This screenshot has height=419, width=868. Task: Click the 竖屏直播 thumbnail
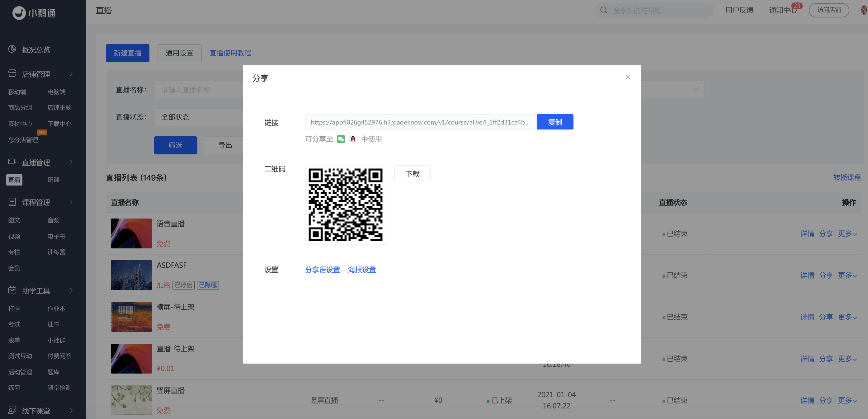click(x=131, y=400)
